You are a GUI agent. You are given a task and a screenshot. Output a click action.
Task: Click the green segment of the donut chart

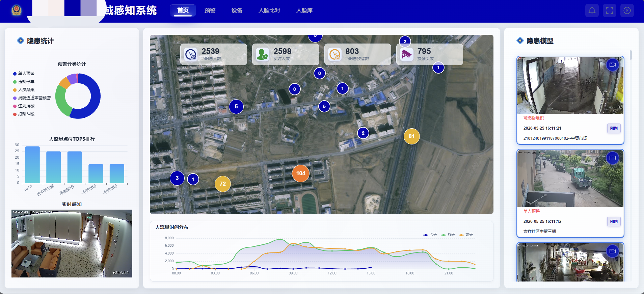click(x=61, y=101)
